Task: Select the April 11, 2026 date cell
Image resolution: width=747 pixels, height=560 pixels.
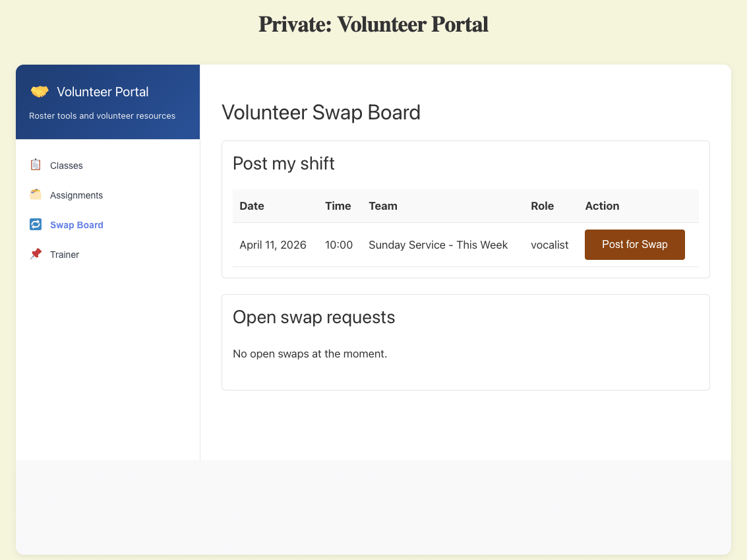Action: point(273,245)
